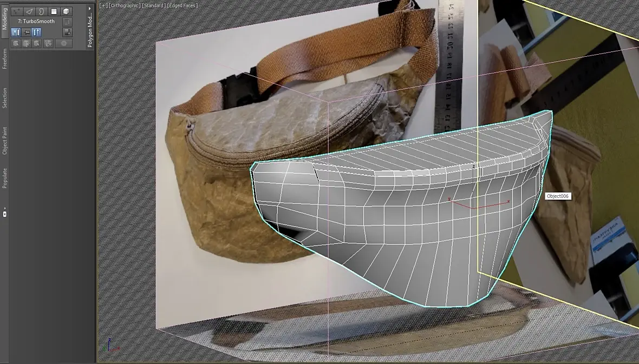Switch to the Selection ribbon tab
This screenshot has width=639, height=364.
[4, 98]
